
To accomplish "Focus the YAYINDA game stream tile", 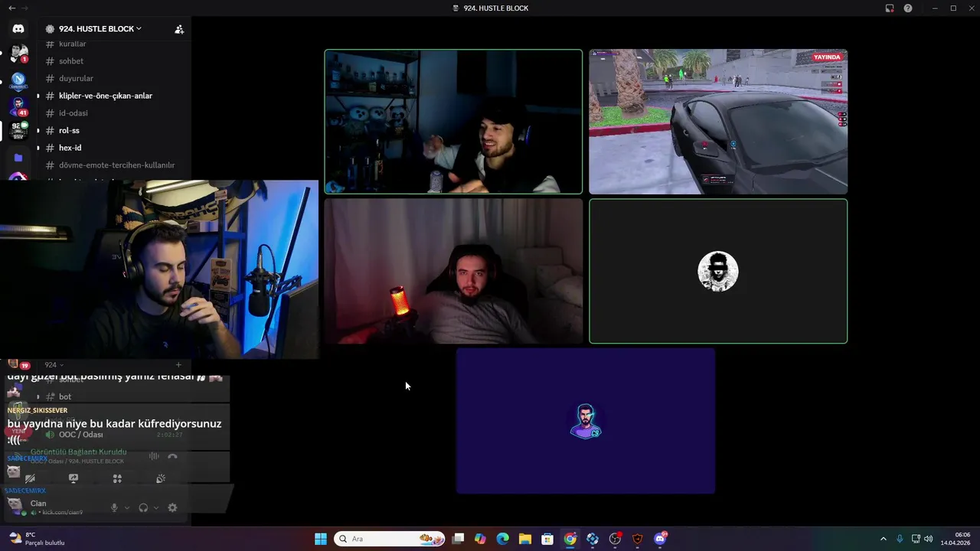I will coord(718,122).
